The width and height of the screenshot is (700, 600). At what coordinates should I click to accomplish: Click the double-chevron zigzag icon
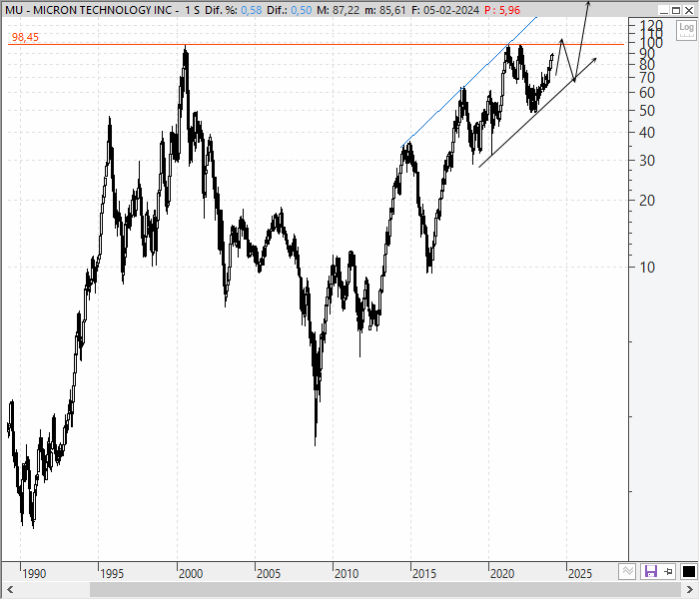pos(628,571)
